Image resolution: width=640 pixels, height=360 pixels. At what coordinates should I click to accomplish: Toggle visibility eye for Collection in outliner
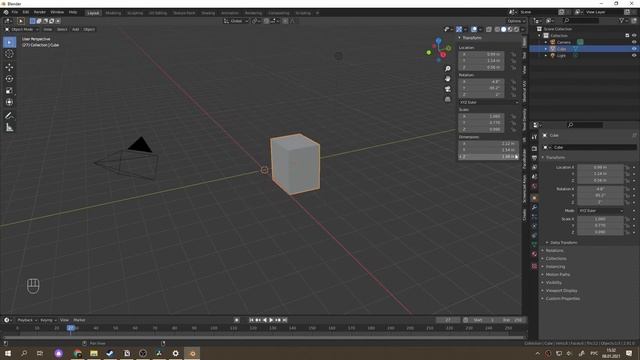point(634,36)
